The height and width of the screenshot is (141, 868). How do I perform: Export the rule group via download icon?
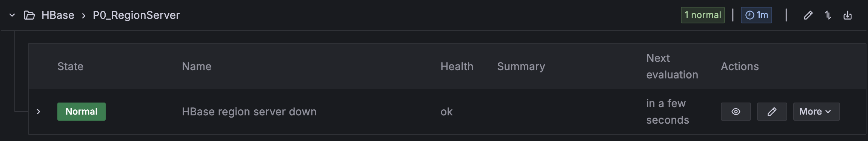click(x=848, y=15)
